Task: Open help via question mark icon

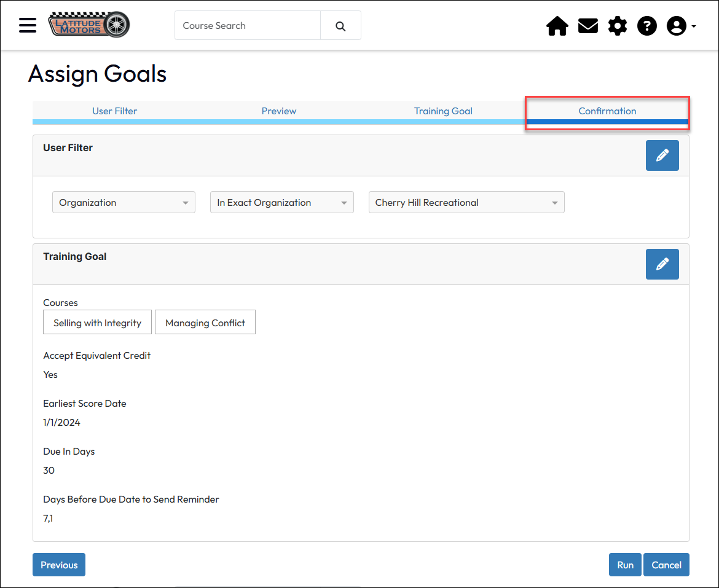Action: pyautogui.click(x=646, y=26)
